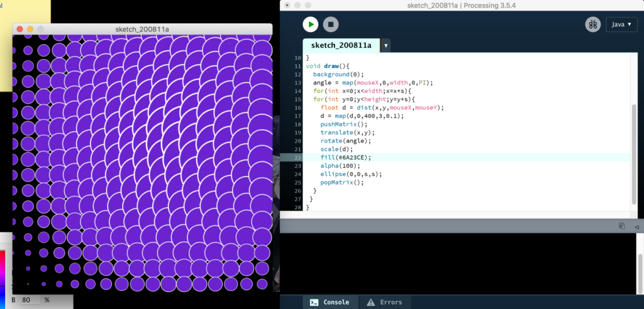Select the sketch_200811a editor tab
644x309 pixels.
[x=340, y=45]
